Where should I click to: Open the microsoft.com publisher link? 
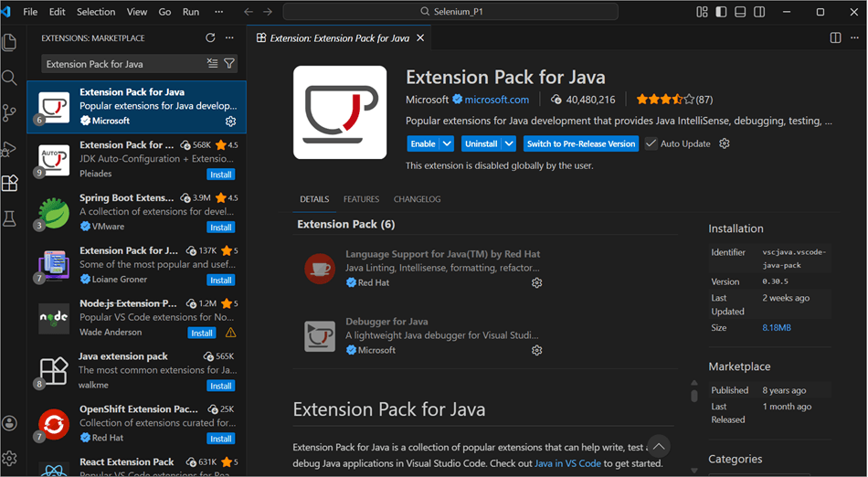click(496, 100)
